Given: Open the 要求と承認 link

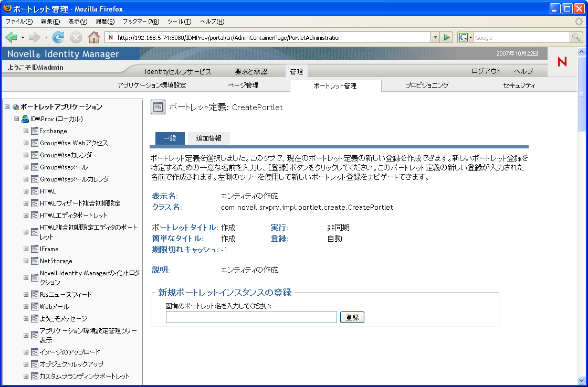Looking at the screenshot, I should click(x=251, y=71).
